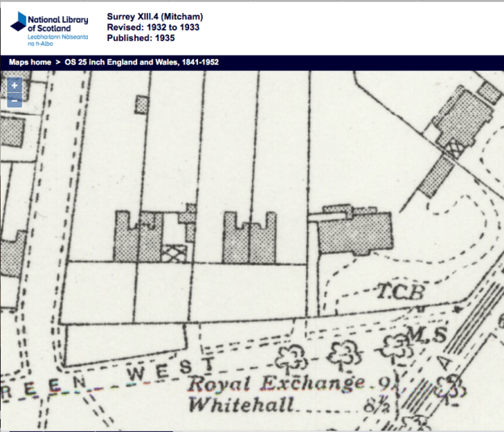Image resolution: width=504 pixels, height=432 pixels.
Task: Click the zoom in plus button
Action: 15,86
